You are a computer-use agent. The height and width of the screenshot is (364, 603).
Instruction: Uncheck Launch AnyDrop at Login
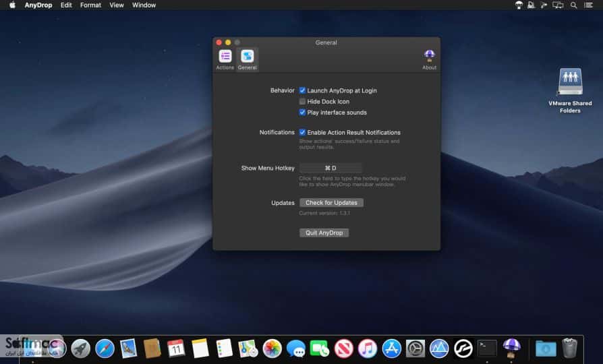coord(302,90)
